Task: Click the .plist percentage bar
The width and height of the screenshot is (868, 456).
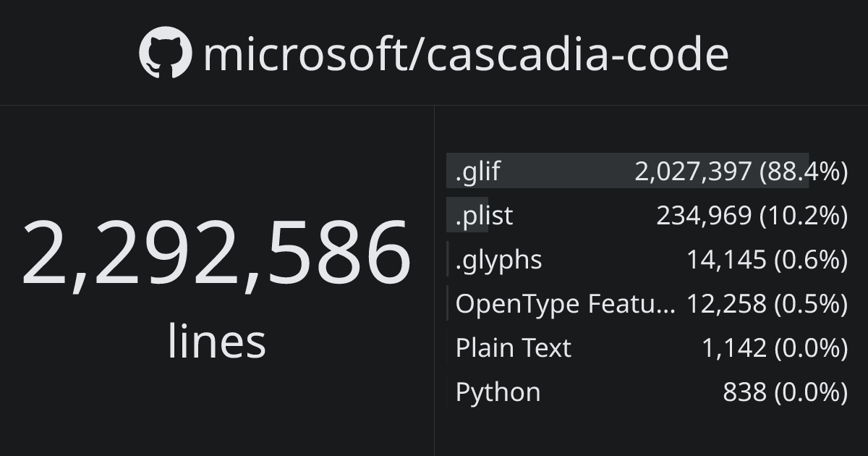Action: (467, 215)
